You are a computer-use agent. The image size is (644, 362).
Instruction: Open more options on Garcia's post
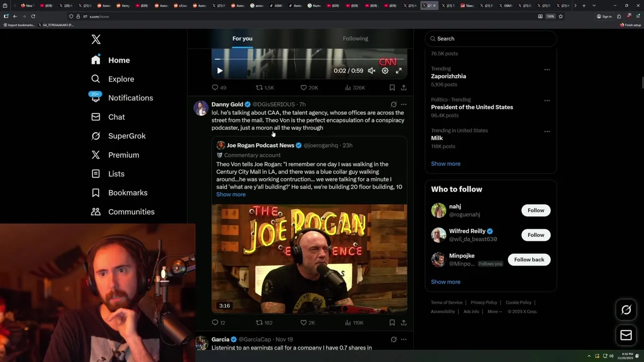(x=404, y=339)
